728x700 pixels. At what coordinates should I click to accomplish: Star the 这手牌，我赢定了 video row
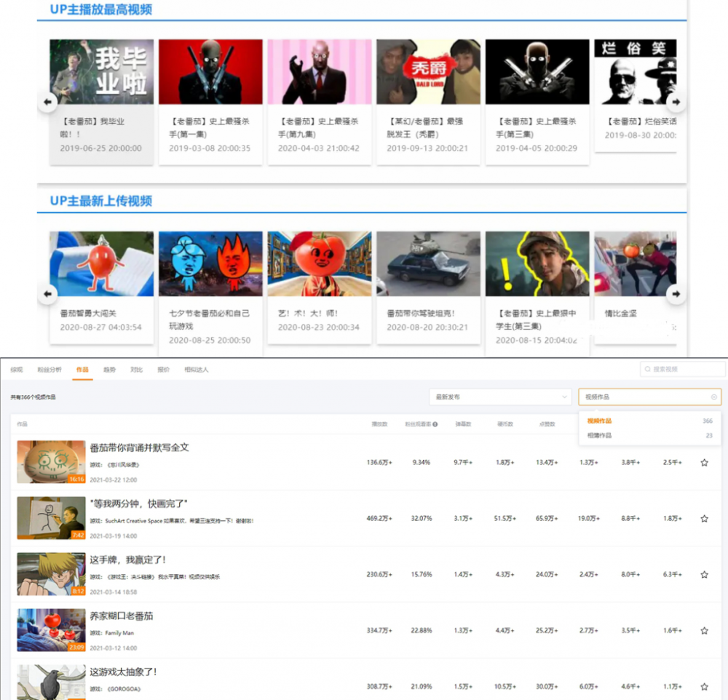click(704, 575)
